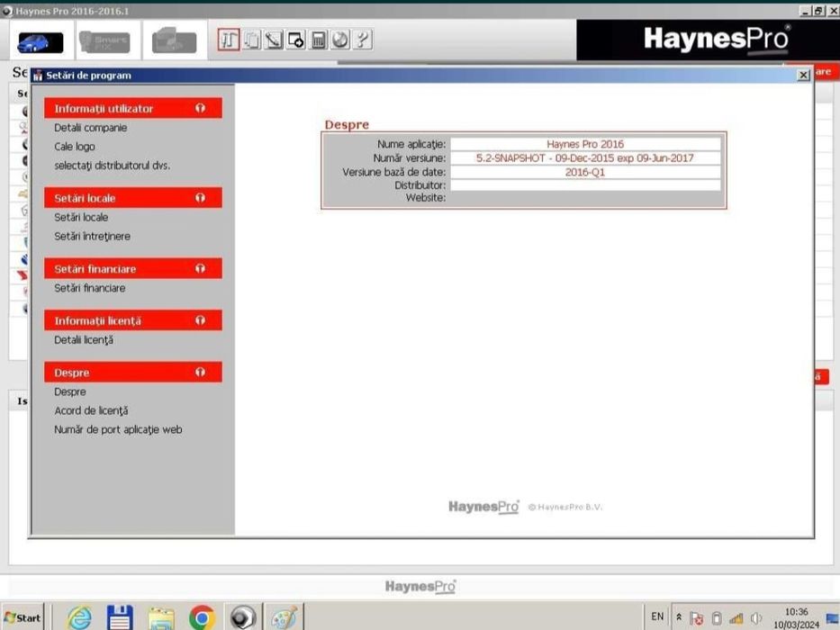
Task: Click the Setări locale red header
Action: [x=133, y=198]
